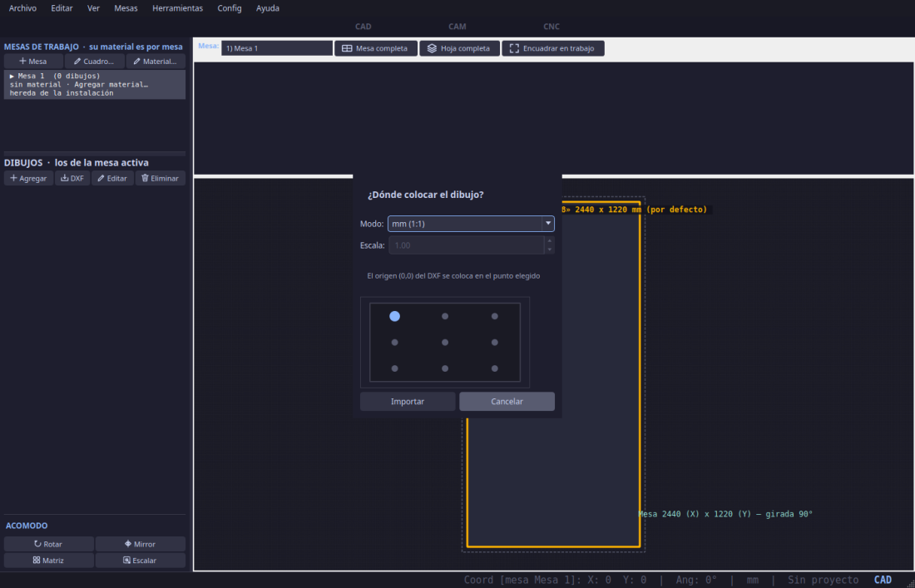Click the Mesa completa view button
Screen dimensions: 915x588
(376, 48)
